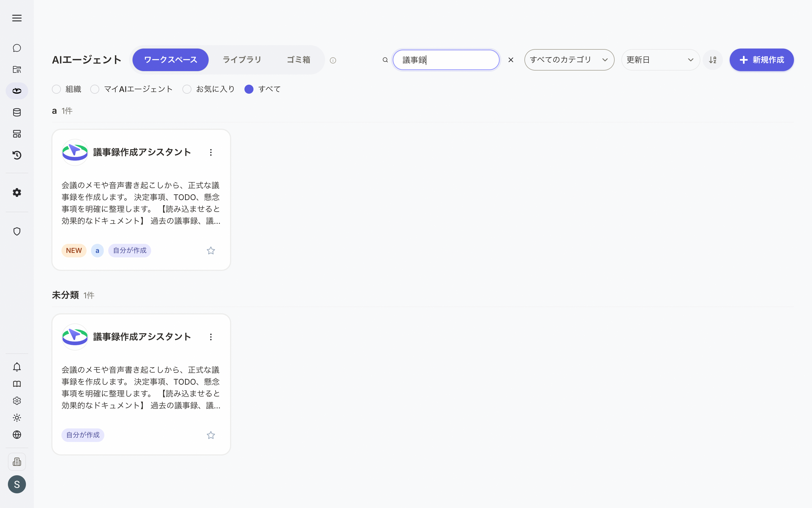Open the filled gear settings icon

tap(17, 192)
